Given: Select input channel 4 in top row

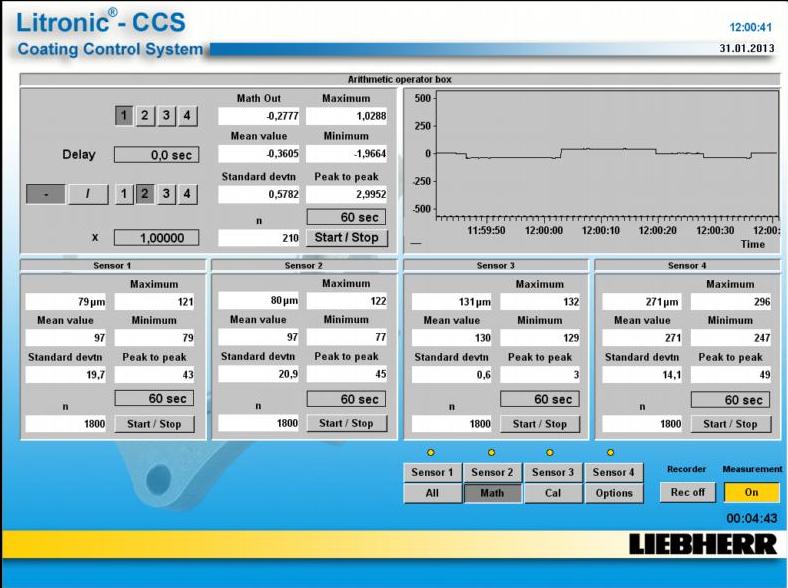Looking at the screenshot, I should pyautogui.click(x=187, y=116).
